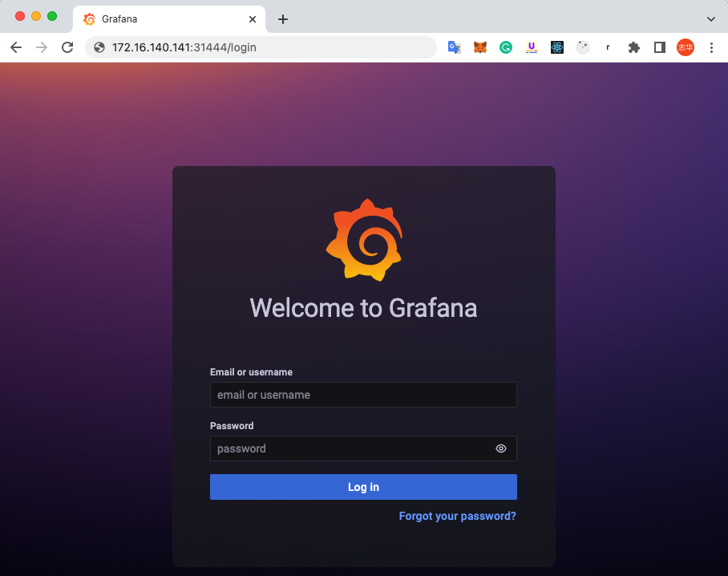728x576 pixels.
Task: Click the 'Email or username' label
Action: point(251,372)
